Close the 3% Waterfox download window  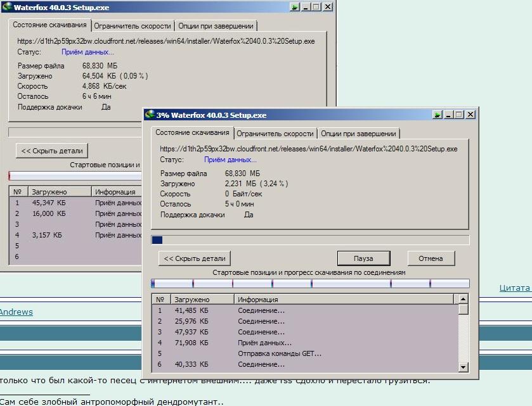pyautogui.click(x=470, y=115)
